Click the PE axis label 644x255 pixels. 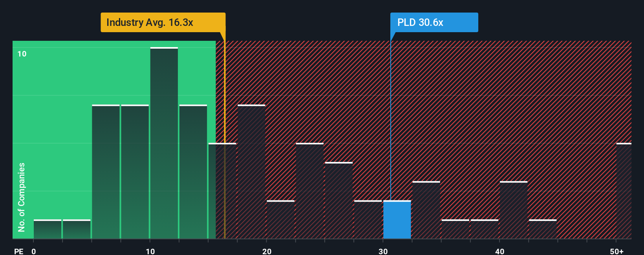(x=18, y=251)
